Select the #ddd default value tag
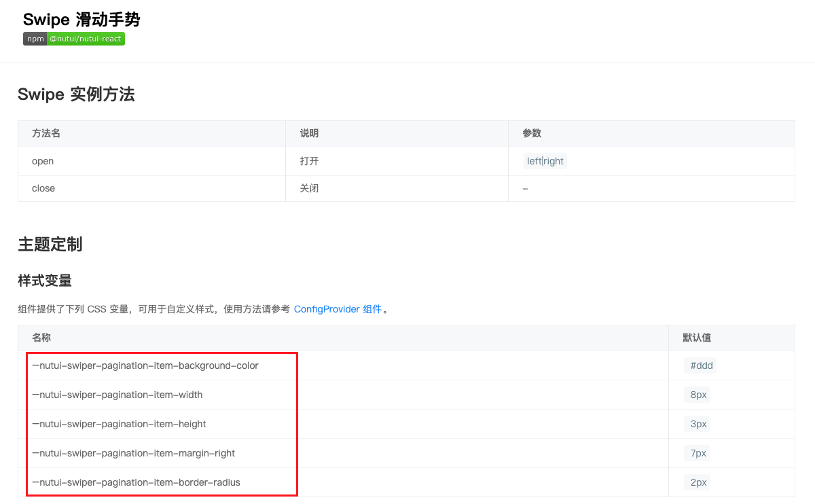This screenshot has height=504, width=815. 700,365
